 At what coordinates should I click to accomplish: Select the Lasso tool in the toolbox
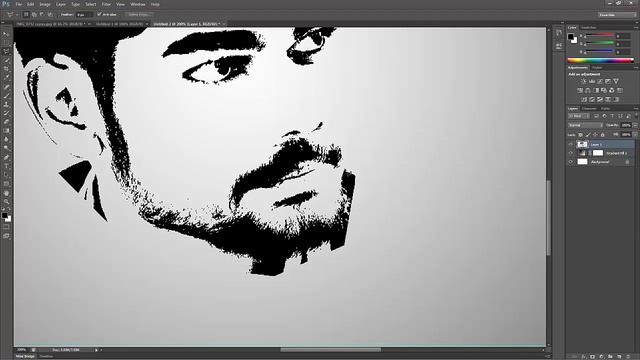6,51
